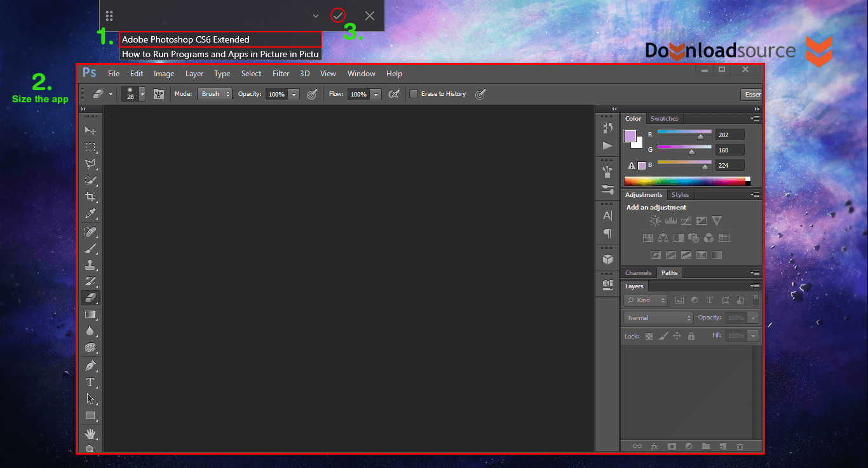Select the Quick Selection tool
868x468 pixels.
(90, 180)
